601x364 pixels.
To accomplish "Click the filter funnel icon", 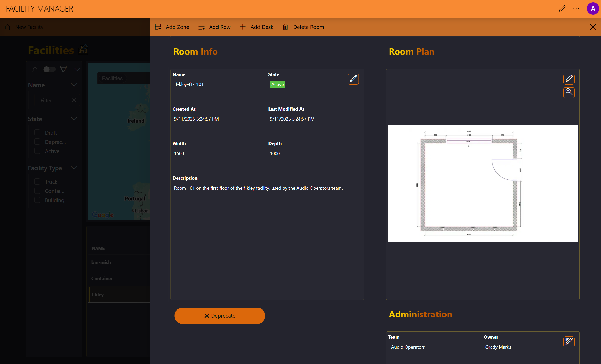I will click(x=63, y=69).
